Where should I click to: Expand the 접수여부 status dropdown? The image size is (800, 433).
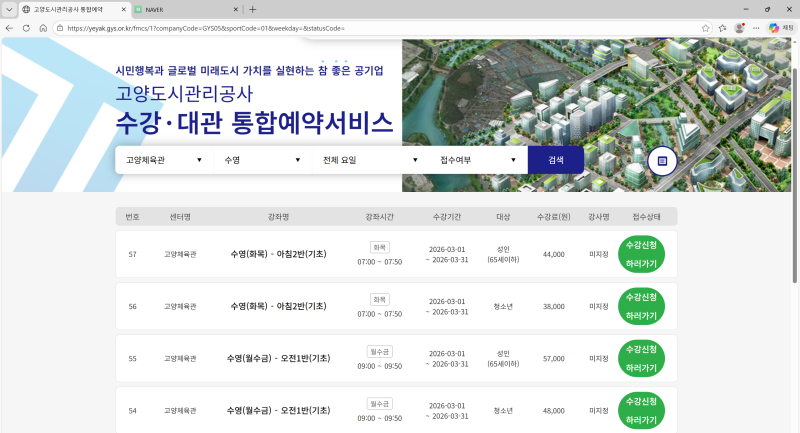[479, 160]
